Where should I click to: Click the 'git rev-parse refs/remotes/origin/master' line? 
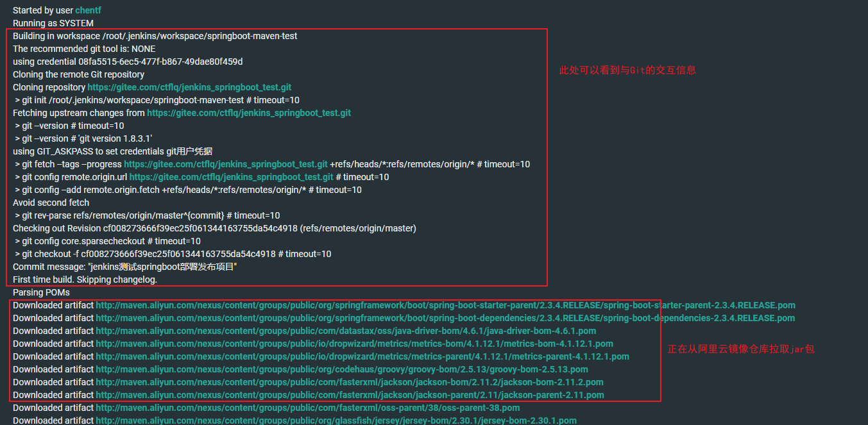148,215
